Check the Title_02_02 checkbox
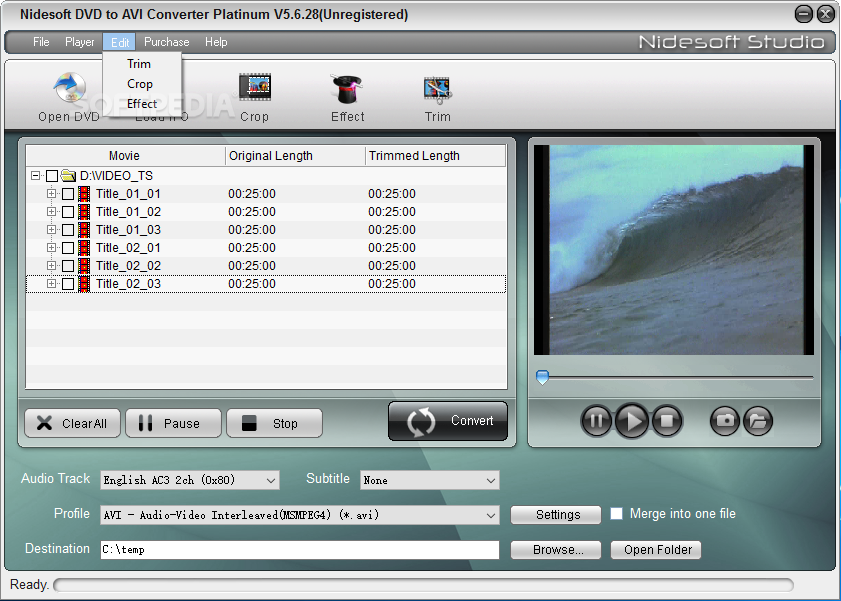 (x=68, y=266)
